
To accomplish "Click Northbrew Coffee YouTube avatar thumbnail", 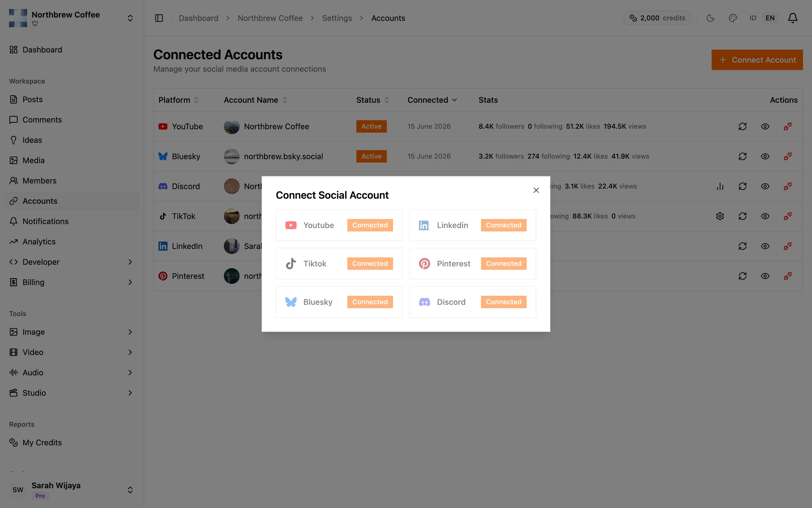I will point(231,126).
